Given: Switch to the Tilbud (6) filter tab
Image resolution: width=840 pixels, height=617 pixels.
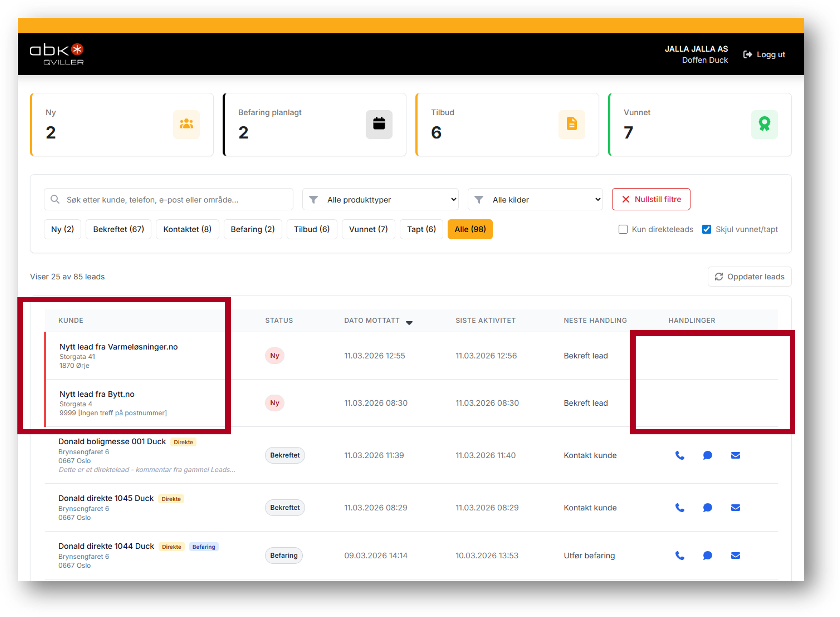Looking at the screenshot, I should [311, 229].
